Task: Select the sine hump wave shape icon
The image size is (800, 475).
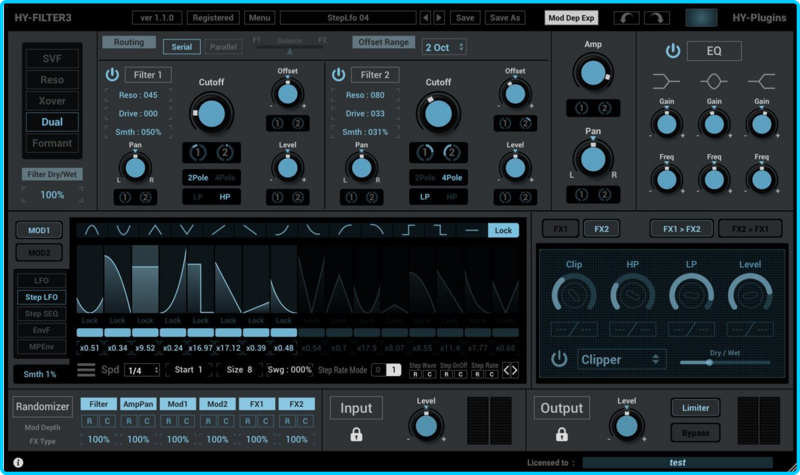Action: point(92,230)
